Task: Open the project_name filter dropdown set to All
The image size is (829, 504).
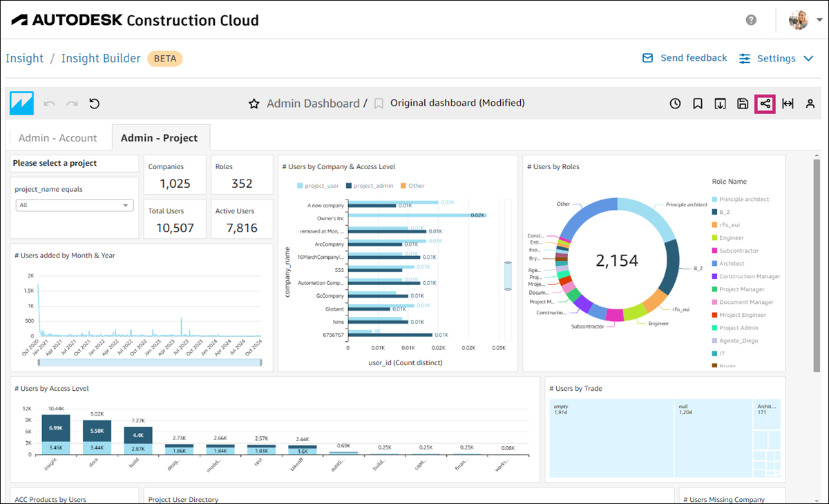Action: point(74,204)
